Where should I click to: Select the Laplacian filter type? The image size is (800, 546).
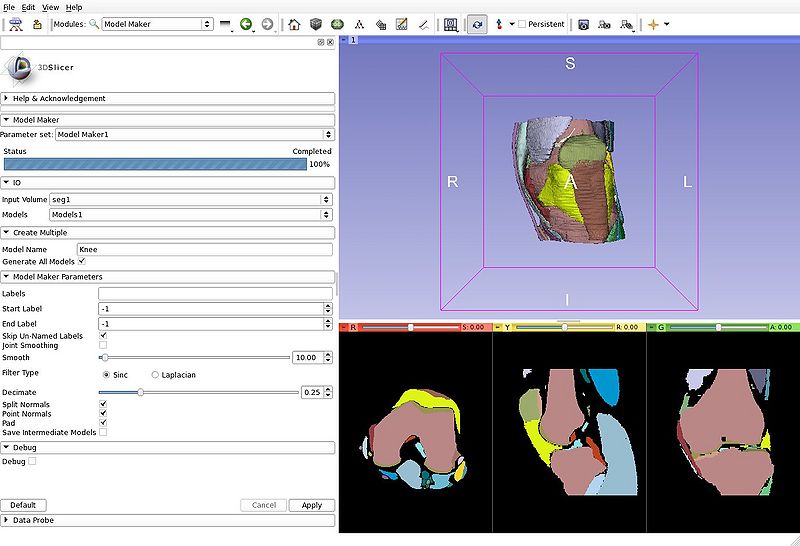155,375
